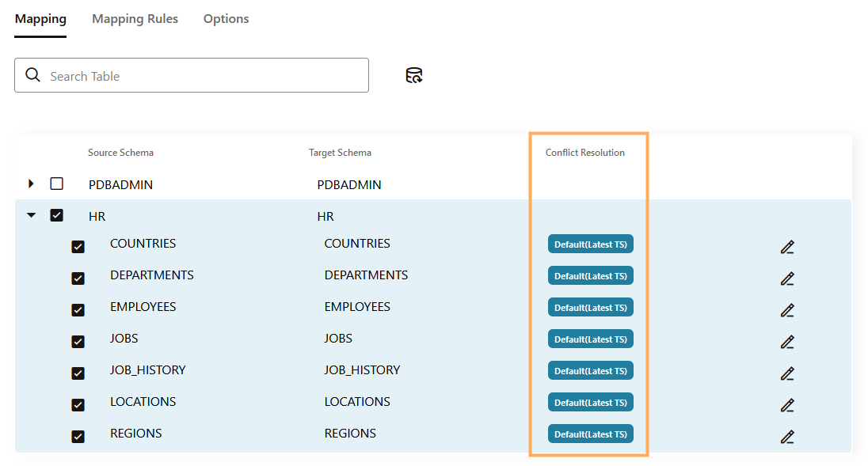
Task: Edit the REGIONS table mapping
Action: (786, 437)
